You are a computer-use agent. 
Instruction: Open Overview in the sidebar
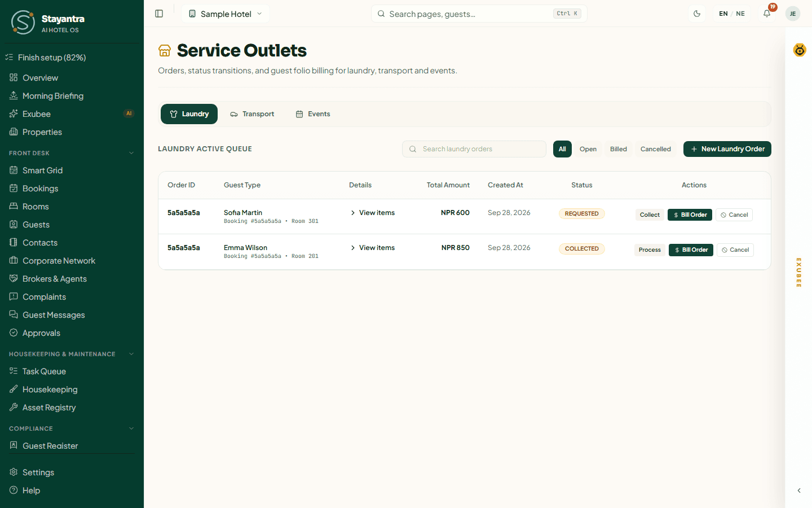[72, 78]
